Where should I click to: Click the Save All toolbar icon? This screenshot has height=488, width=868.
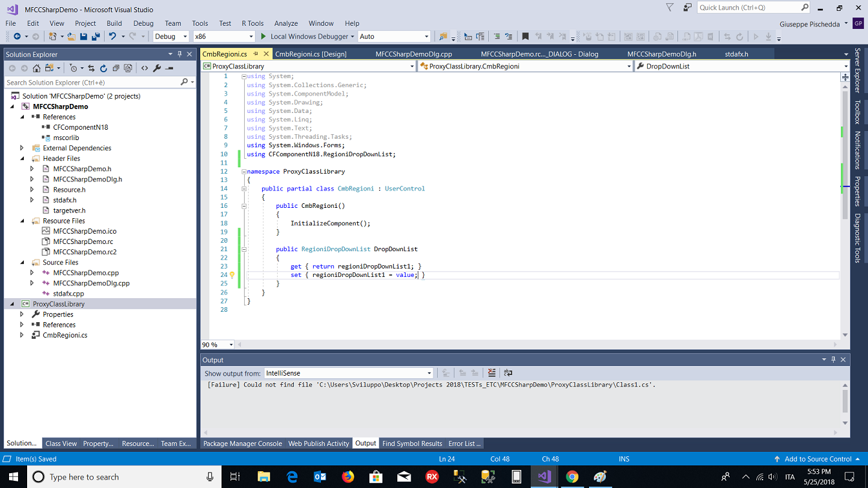click(x=96, y=37)
